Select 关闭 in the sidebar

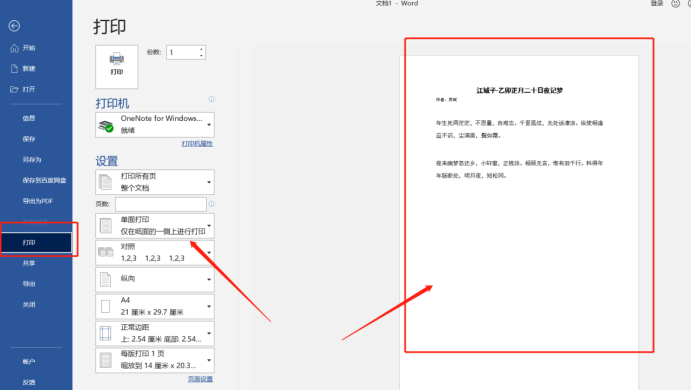(x=29, y=305)
